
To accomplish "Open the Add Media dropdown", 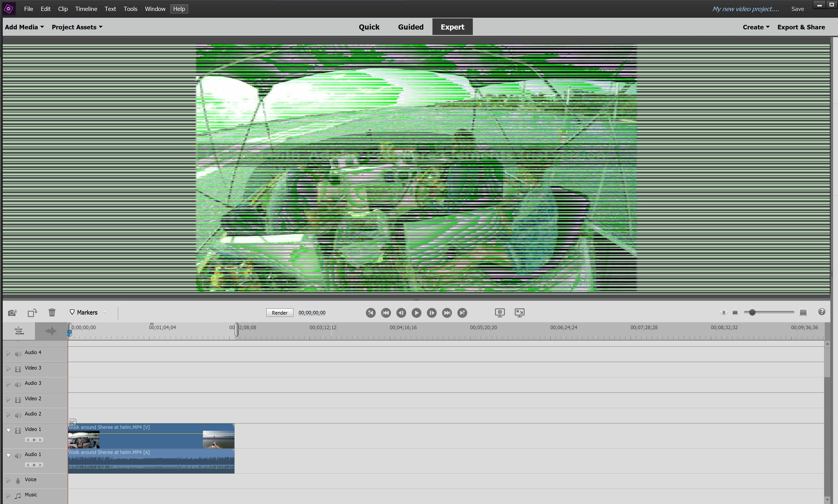I will tap(24, 27).
